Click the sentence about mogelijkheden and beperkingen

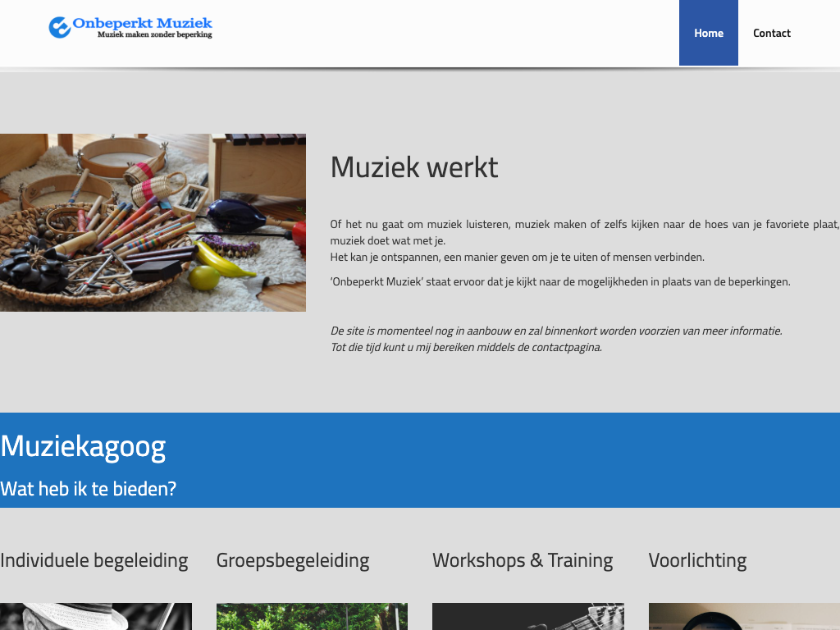click(x=559, y=281)
